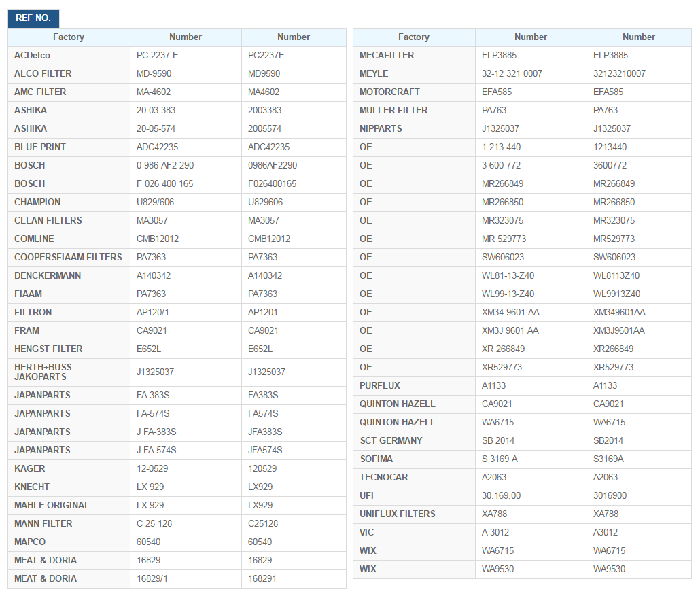Select PURFLUX factory cell
This screenshot has height=596, width=700.
pos(415,386)
